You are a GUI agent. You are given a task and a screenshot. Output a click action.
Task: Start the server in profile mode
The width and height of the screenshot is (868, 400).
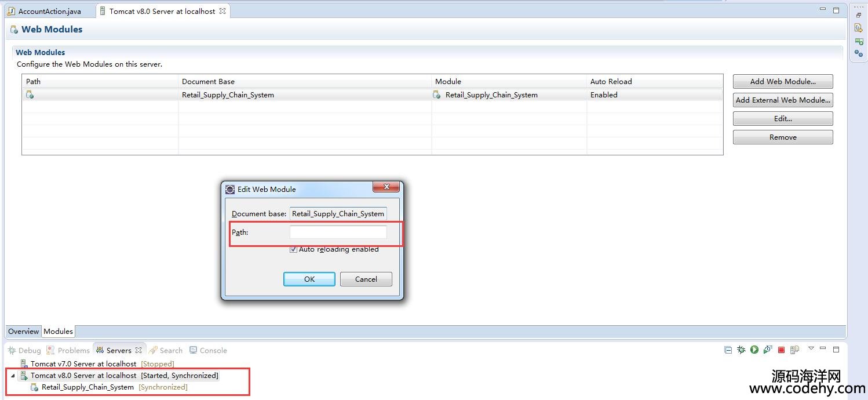coord(767,350)
